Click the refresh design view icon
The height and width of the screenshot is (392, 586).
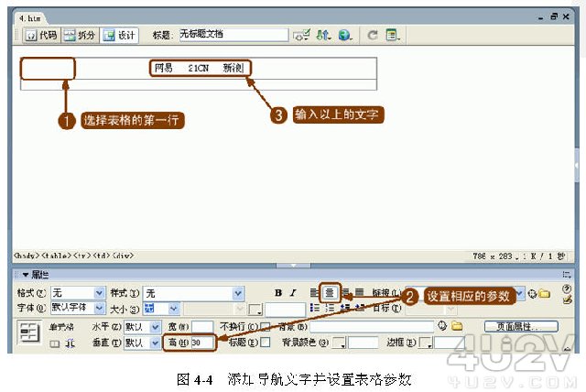pos(373,35)
